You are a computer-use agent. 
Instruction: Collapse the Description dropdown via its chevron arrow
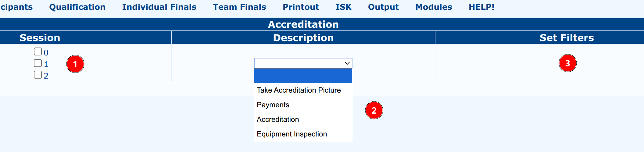tap(347, 63)
